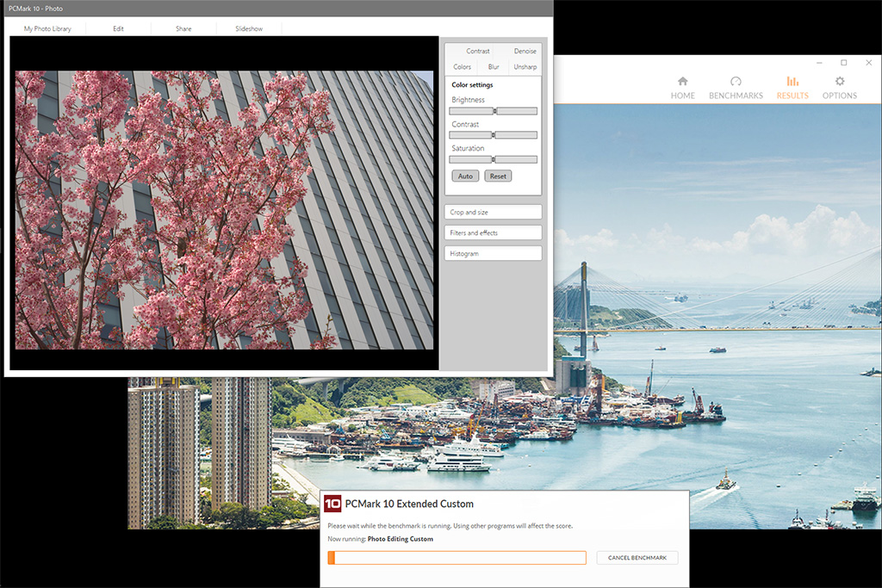Click the Results bar chart icon
This screenshot has width=882, height=588.
click(x=792, y=81)
